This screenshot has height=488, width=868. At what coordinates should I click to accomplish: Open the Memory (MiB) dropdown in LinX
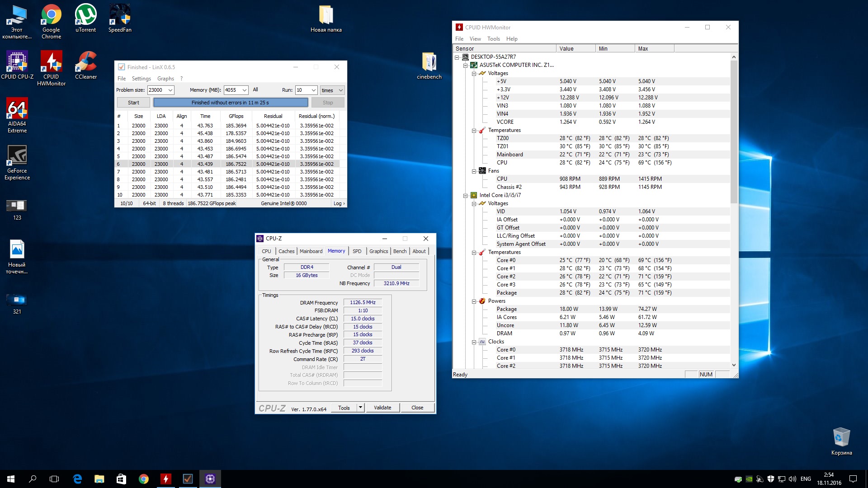point(245,90)
